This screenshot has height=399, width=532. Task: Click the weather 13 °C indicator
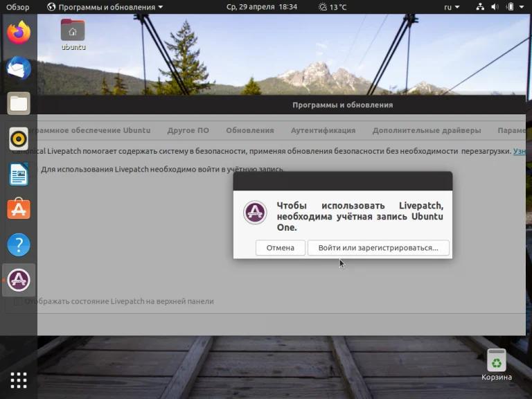[x=332, y=7]
